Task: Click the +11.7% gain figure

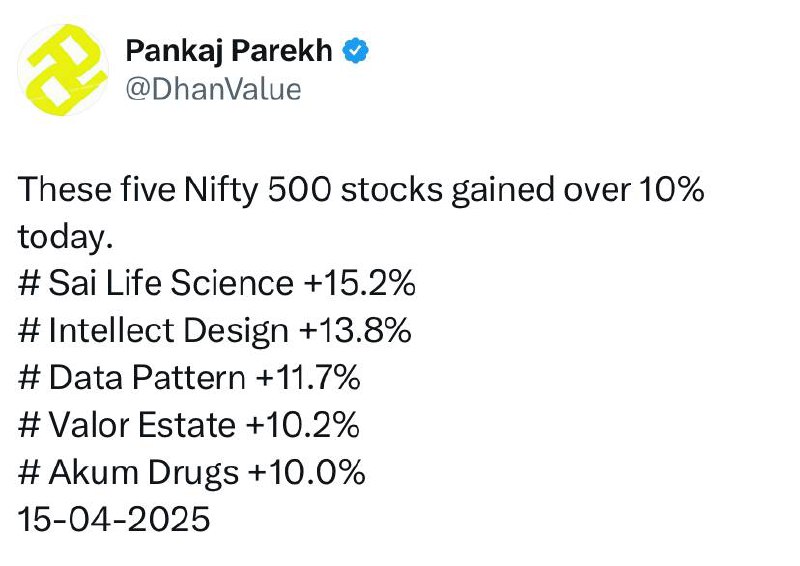Action: [308, 378]
